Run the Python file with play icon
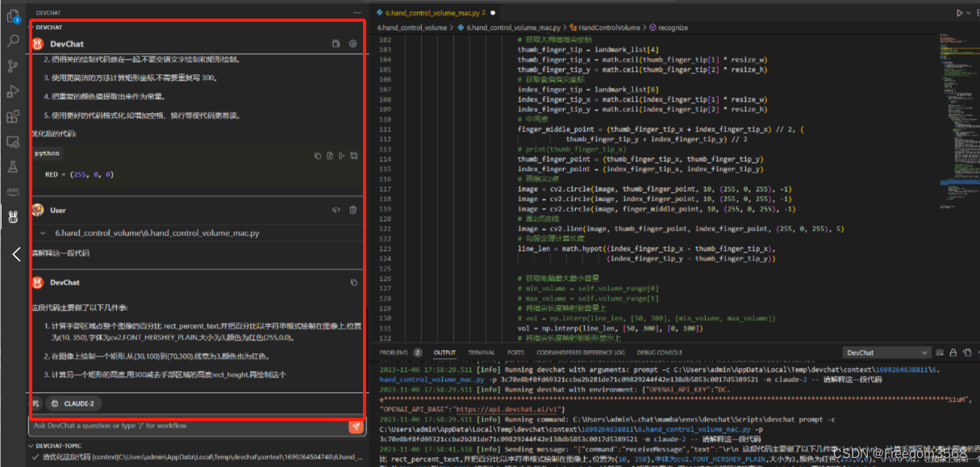Image resolution: width=980 pixels, height=467 pixels. (959, 13)
